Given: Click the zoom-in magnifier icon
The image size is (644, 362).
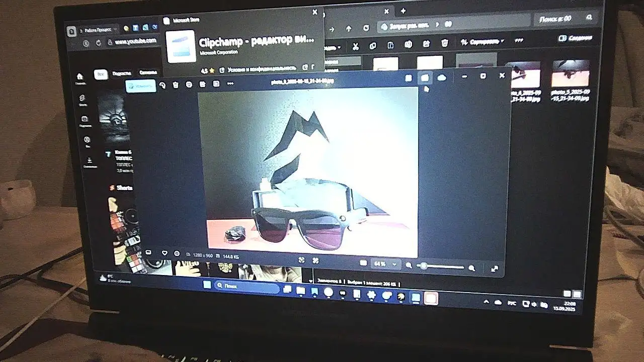Looking at the screenshot, I should [471, 268].
